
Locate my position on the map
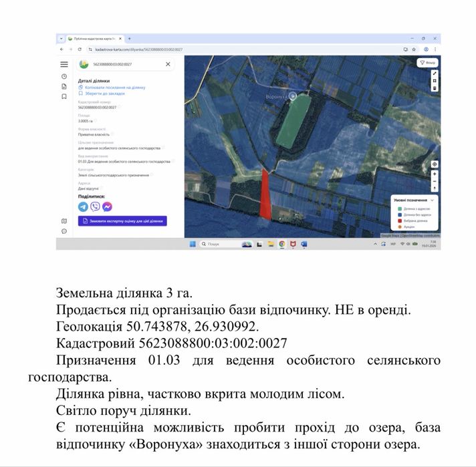(435, 164)
